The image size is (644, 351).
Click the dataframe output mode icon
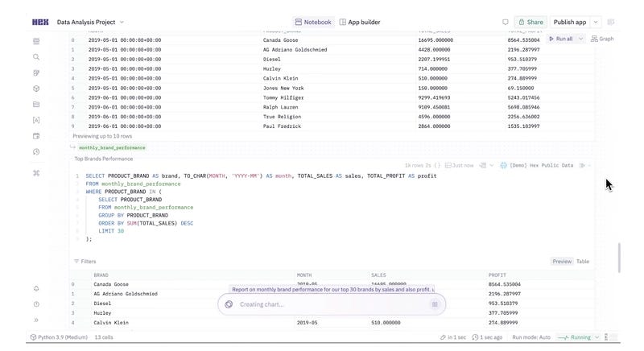[483, 166]
